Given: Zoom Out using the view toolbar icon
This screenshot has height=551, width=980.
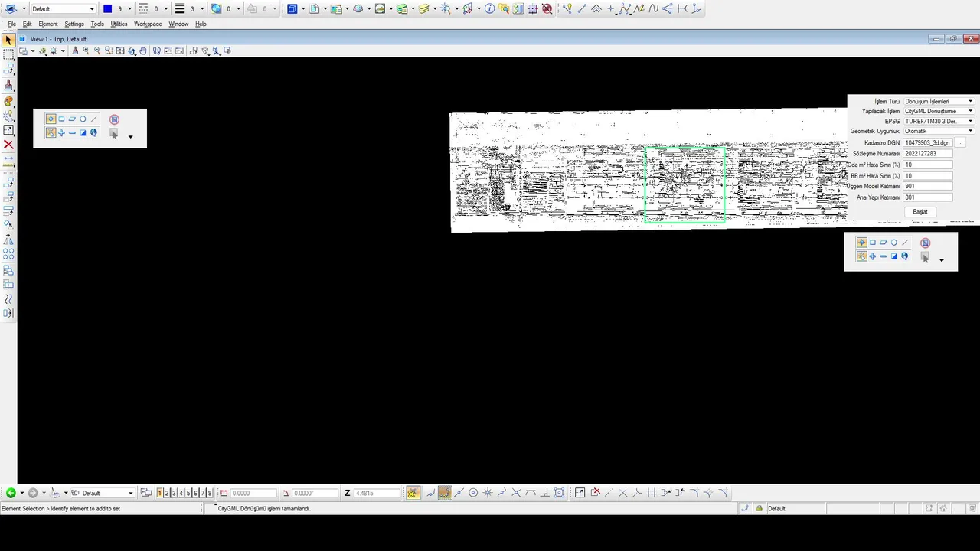Looking at the screenshot, I should click(x=97, y=51).
